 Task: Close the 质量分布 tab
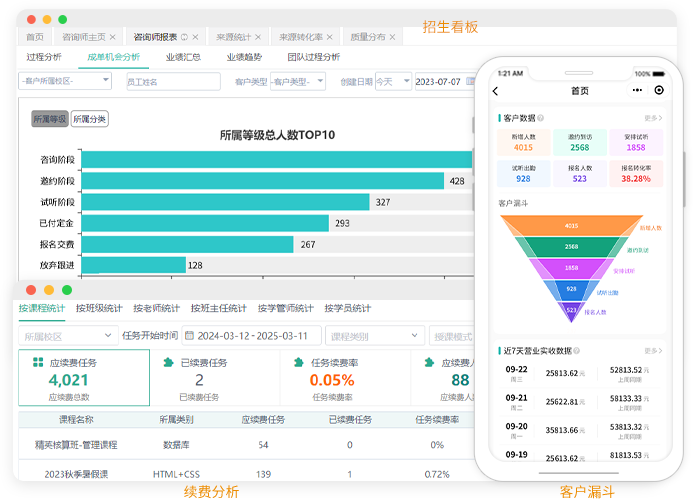point(392,37)
